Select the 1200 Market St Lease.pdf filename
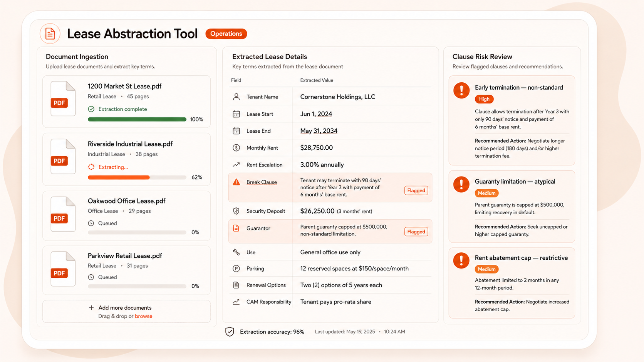The width and height of the screenshot is (644, 362). click(x=124, y=86)
